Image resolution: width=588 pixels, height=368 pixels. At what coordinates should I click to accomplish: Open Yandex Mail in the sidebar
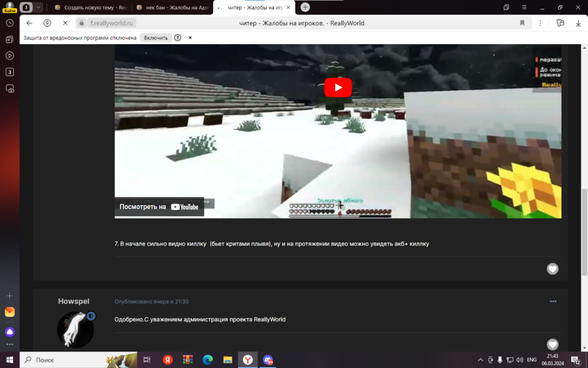10,312
